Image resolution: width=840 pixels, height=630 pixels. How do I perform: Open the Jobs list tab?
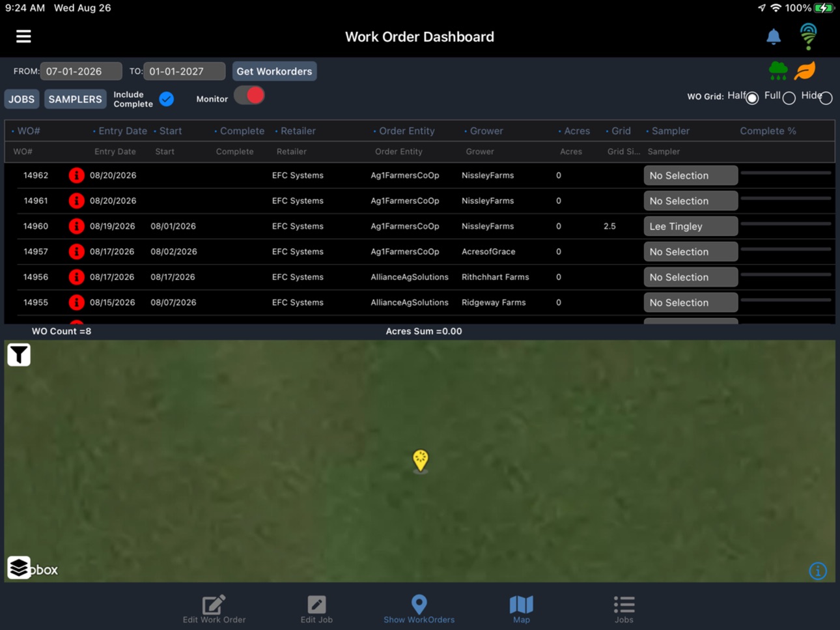pyautogui.click(x=624, y=609)
